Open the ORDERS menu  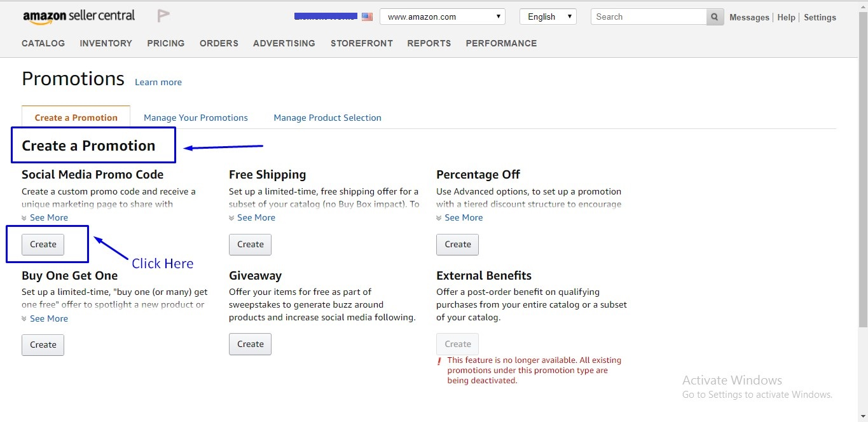pos(219,43)
